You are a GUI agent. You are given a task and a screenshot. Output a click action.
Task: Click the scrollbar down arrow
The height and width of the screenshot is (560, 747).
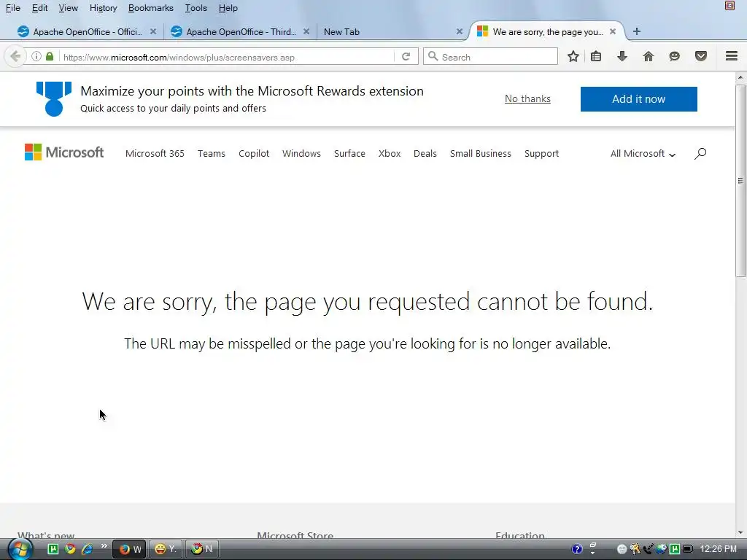tap(740, 533)
